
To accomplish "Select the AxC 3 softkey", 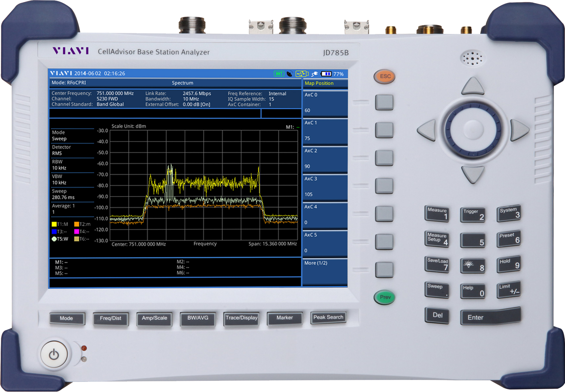I will (325, 187).
